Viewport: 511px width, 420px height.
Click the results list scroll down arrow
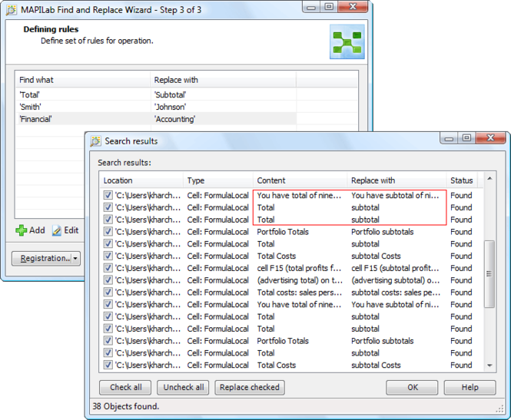coord(489,365)
